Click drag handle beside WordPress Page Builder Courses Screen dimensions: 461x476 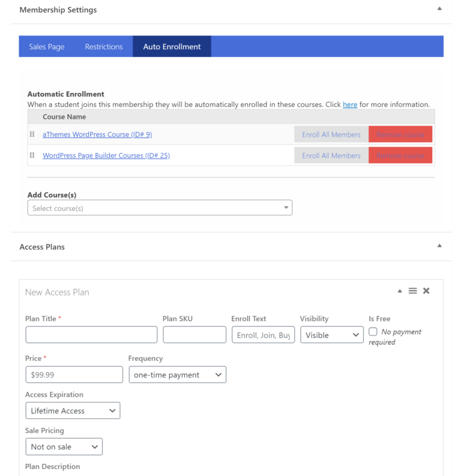[32, 155]
